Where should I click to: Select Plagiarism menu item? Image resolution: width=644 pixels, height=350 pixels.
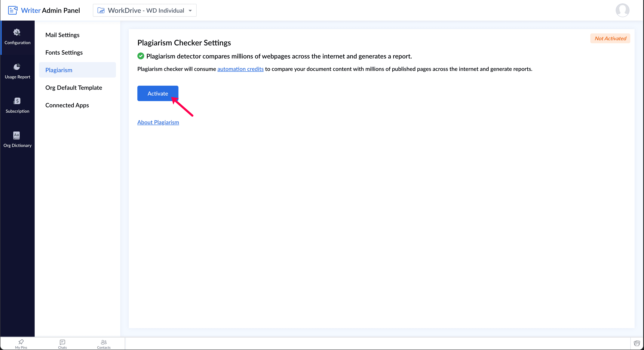tap(59, 70)
